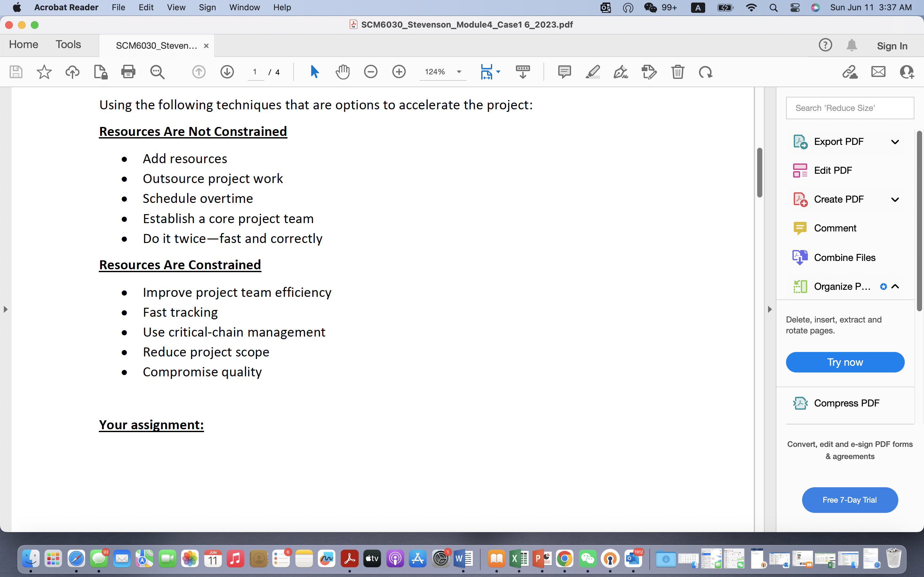Activate the Highlight text tool
Image resolution: width=924 pixels, height=577 pixels.
point(592,72)
